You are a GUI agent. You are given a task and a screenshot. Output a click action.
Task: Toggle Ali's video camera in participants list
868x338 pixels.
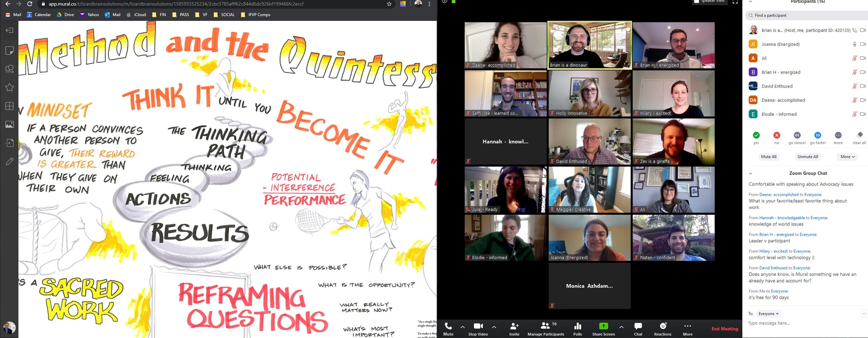pyautogui.click(x=863, y=58)
